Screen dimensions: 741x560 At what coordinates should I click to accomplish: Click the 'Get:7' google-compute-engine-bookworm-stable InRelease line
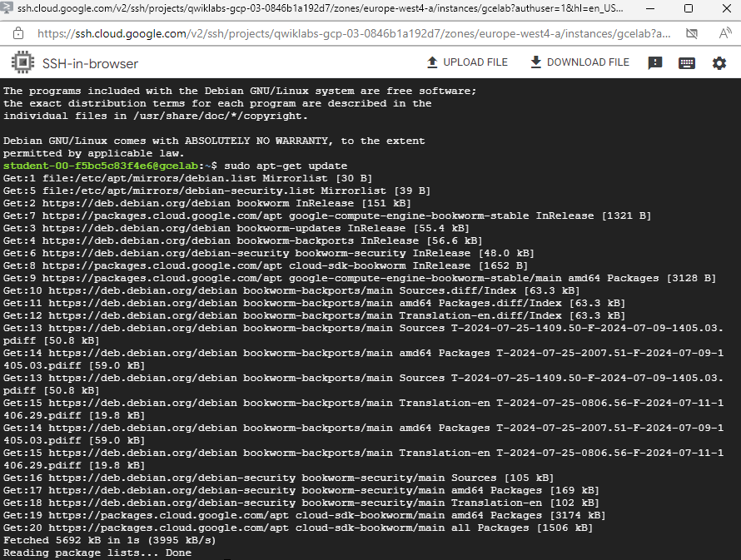tap(327, 216)
